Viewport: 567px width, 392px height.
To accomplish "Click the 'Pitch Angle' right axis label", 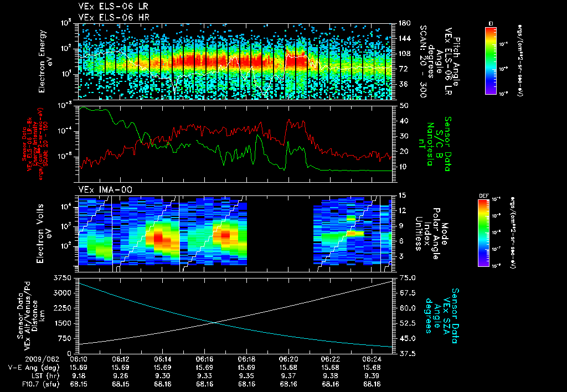I will pyautogui.click(x=457, y=61).
